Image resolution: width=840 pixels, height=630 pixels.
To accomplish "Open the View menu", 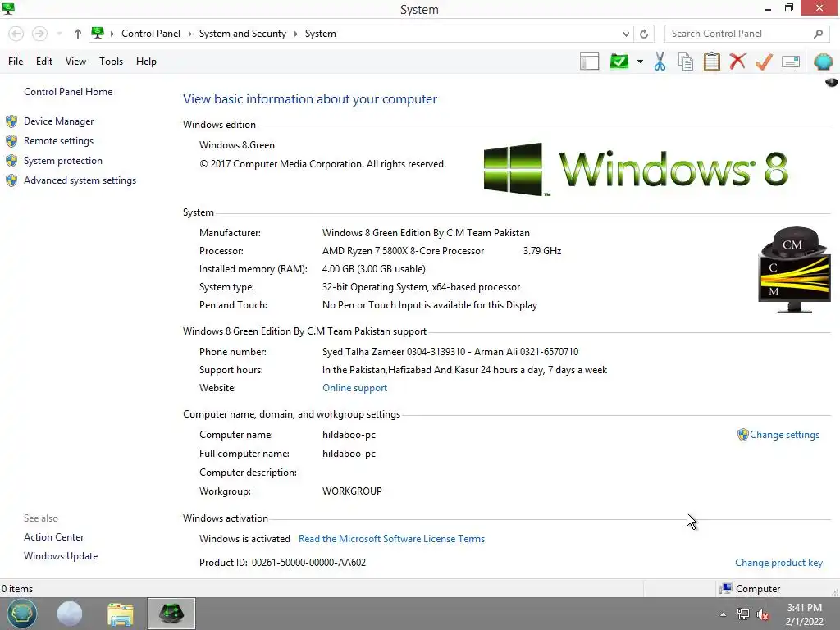I will pyautogui.click(x=75, y=62).
